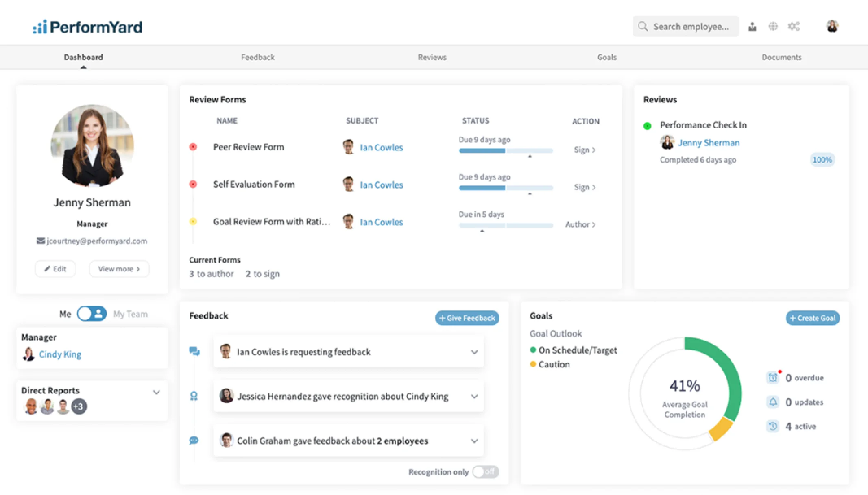The width and height of the screenshot is (868, 495).
Task: Click the search employee magnifier icon
Action: [643, 26]
